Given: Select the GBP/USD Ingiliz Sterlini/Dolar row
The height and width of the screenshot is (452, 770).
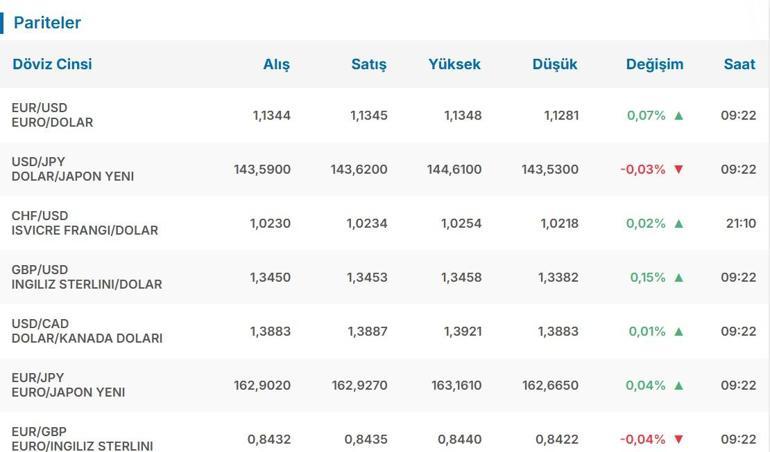Looking at the screenshot, I should [86, 277].
